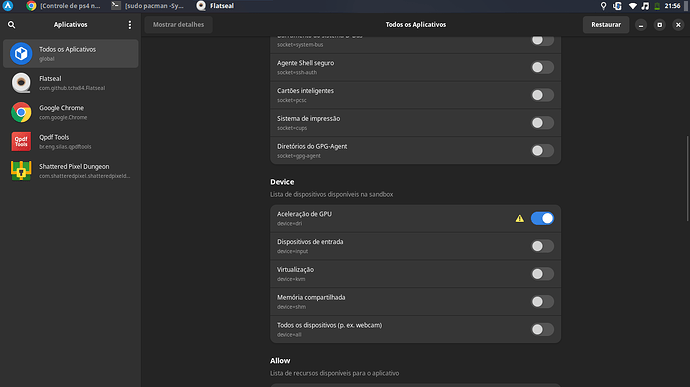Screen dimensions: 690x387
Task: Enable Virtualização switch
Action: coord(542,274)
